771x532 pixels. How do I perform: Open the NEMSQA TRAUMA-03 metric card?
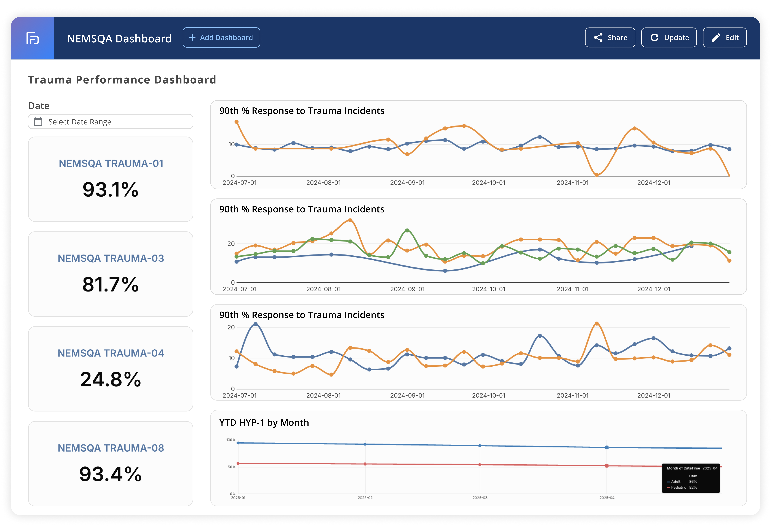[110, 274]
